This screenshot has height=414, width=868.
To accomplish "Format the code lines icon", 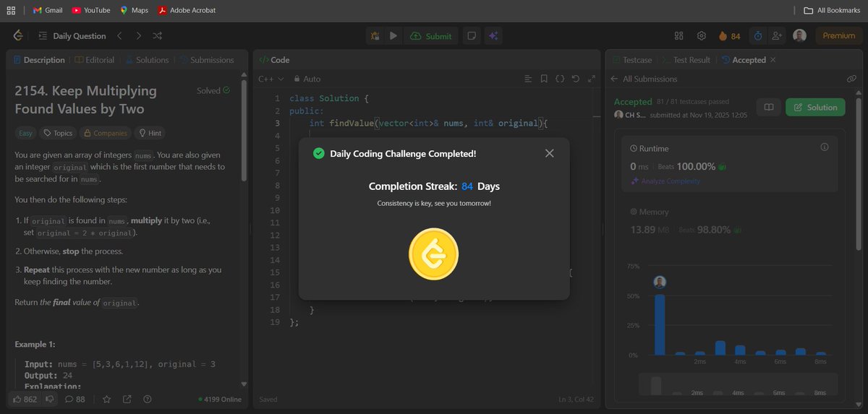I will pyautogui.click(x=528, y=79).
